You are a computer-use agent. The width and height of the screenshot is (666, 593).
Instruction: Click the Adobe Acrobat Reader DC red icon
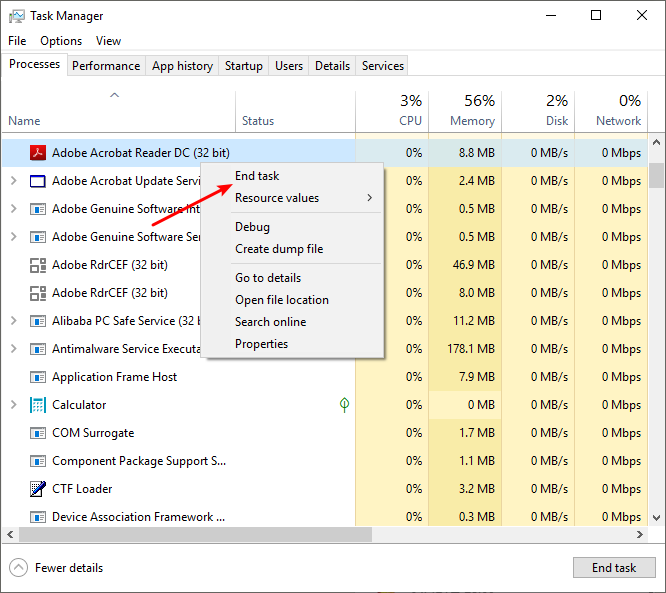[x=38, y=152]
